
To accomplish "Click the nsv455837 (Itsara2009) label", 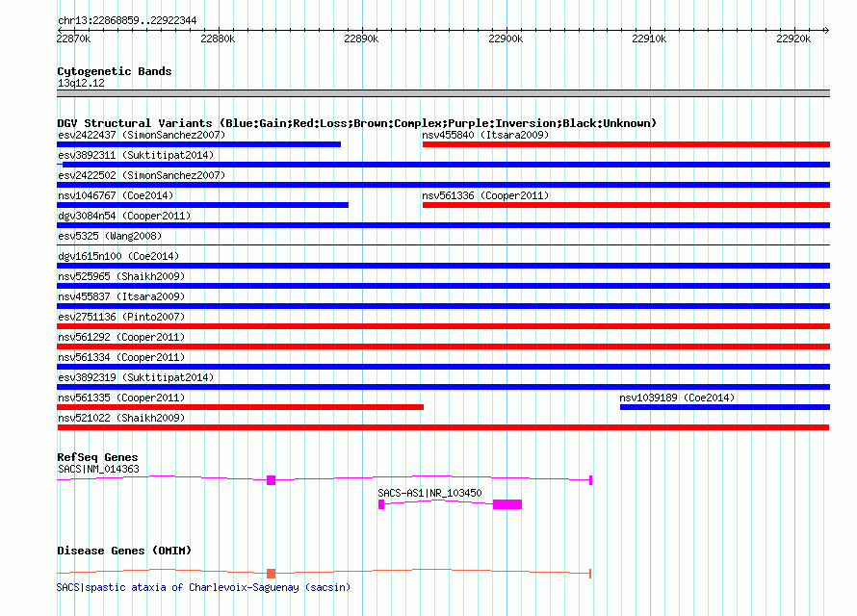I will (121, 296).
